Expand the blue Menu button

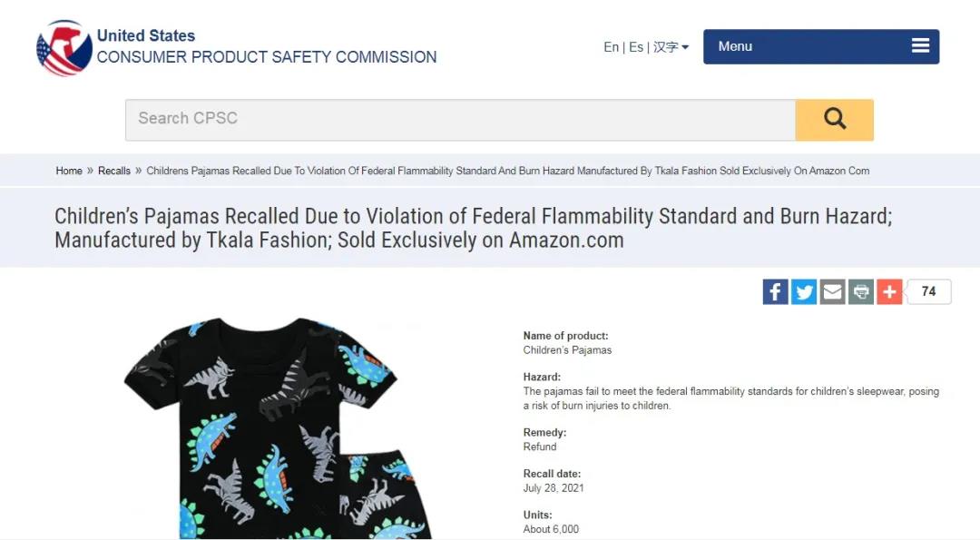point(820,46)
